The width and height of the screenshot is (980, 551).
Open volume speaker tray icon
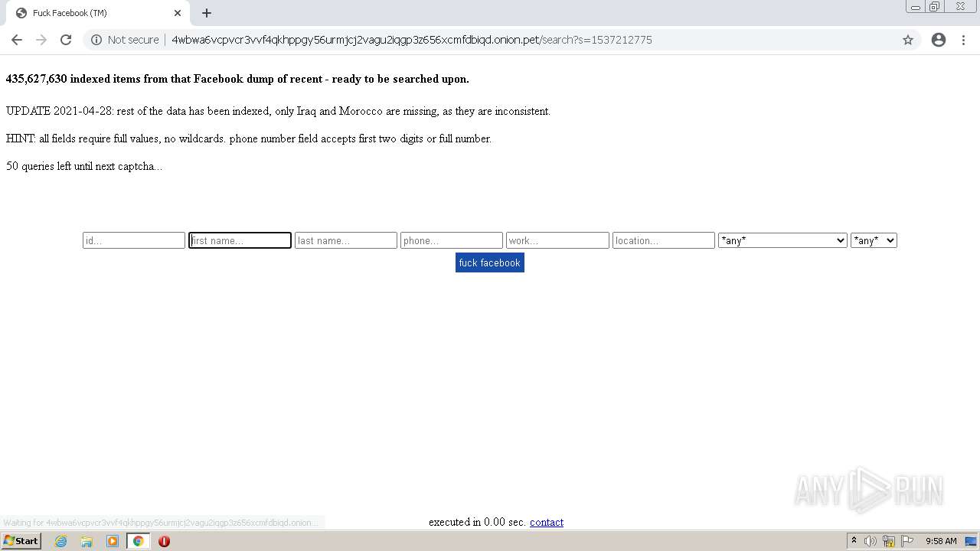pyautogui.click(x=871, y=541)
